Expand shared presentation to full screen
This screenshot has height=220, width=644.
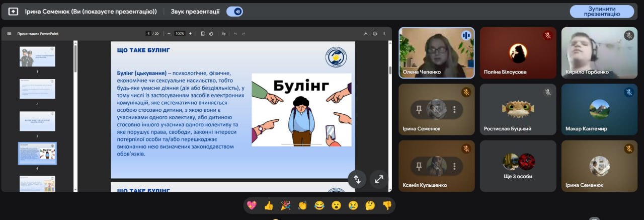378,179
